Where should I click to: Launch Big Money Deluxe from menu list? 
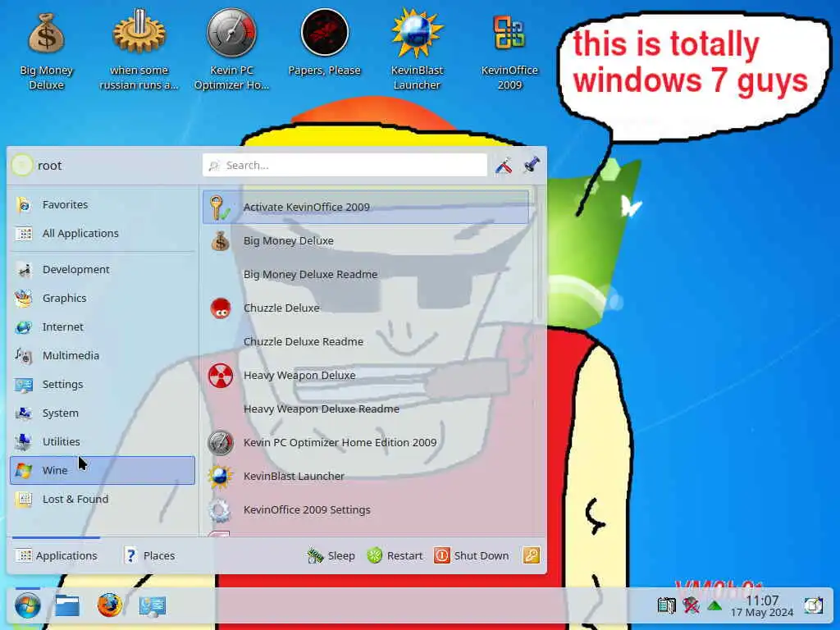point(366,241)
